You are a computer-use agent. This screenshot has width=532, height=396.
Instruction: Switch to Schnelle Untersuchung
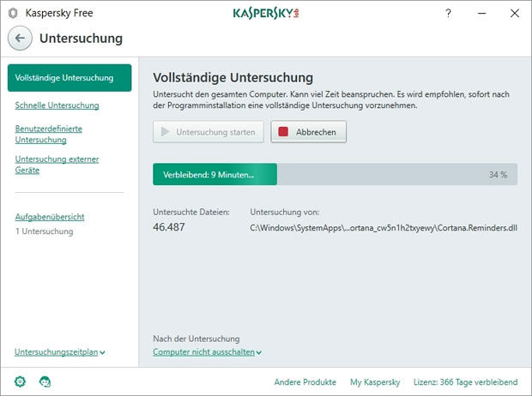(x=57, y=105)
